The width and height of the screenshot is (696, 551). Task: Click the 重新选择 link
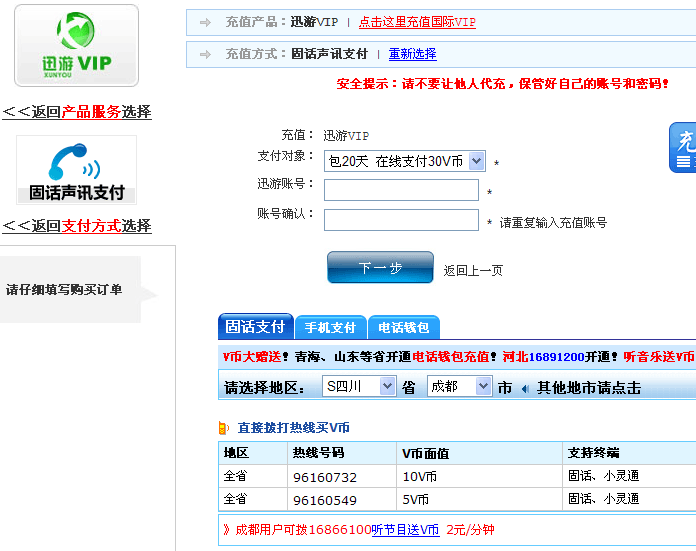[x=412, y=54]
